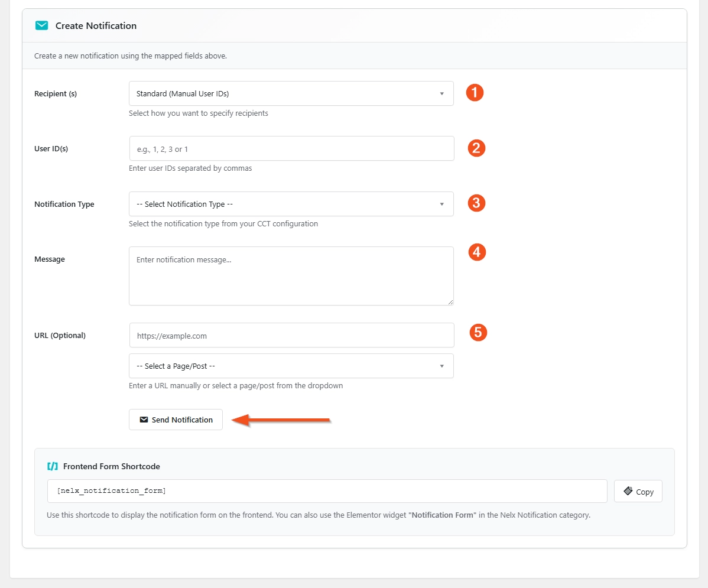Click the teal envelope icon beside Create Notification

(41, 26)
